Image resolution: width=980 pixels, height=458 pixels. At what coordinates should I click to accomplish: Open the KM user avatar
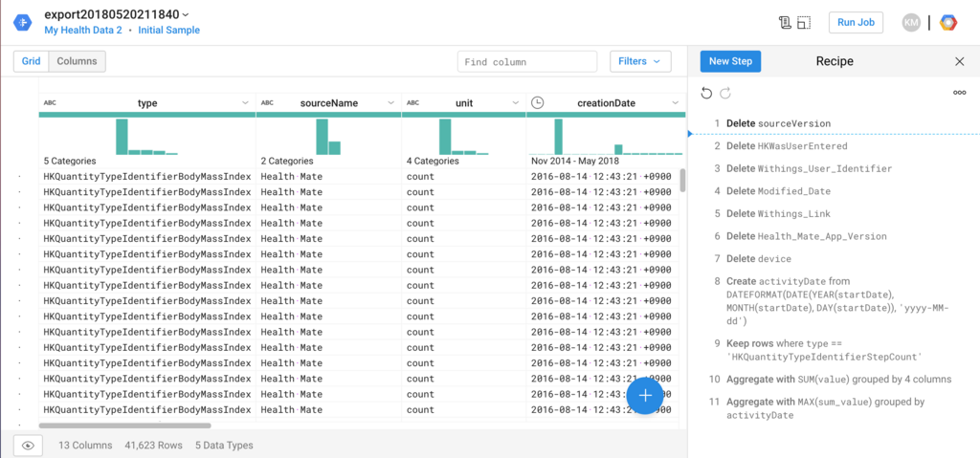pyautogui.click(x=911, y=23)
